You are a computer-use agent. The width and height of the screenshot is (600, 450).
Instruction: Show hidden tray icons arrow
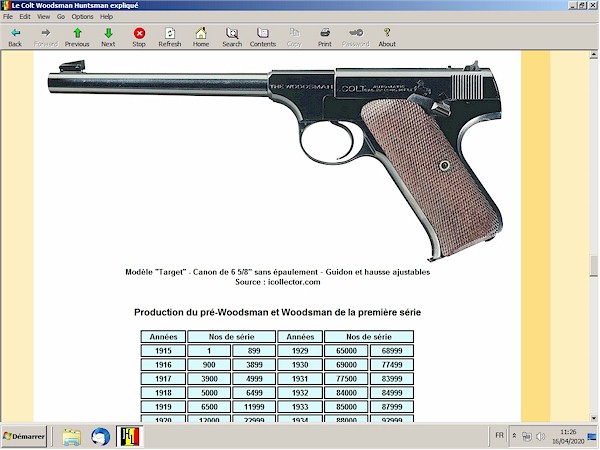pyautogui.click(x=515, y=436)
